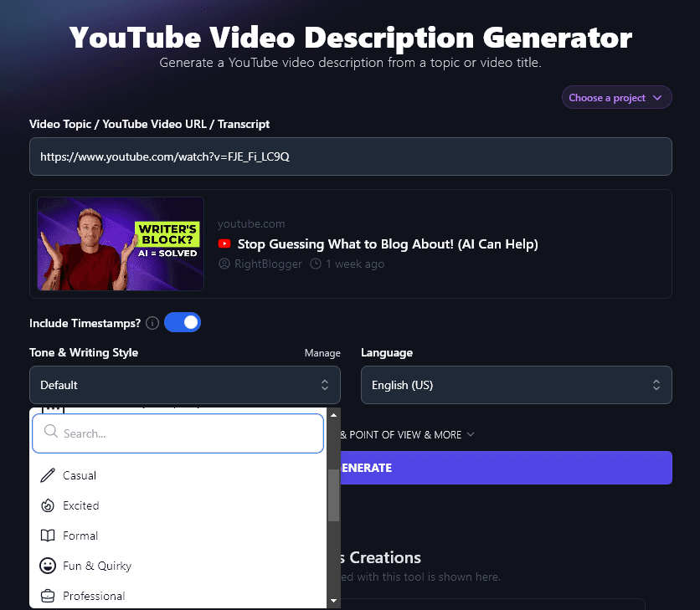Click the Writer's Block video thumbnail
700x610 pixels.
(120, 243)
